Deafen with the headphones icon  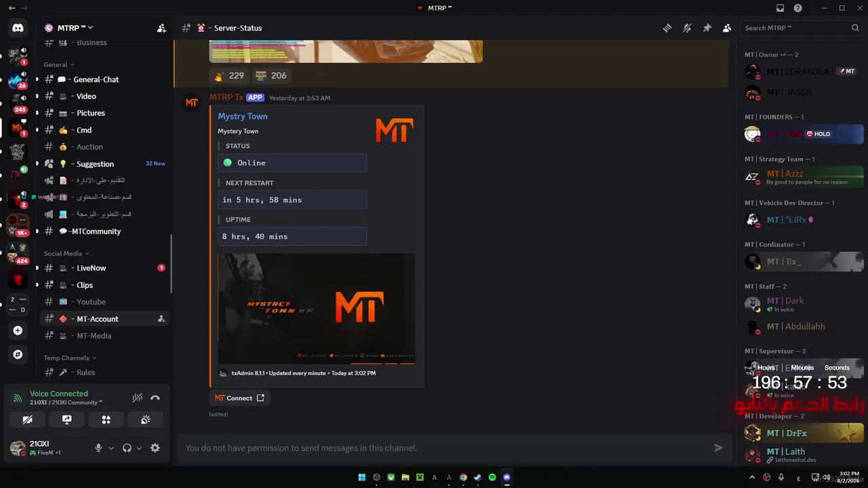[127, 448]
